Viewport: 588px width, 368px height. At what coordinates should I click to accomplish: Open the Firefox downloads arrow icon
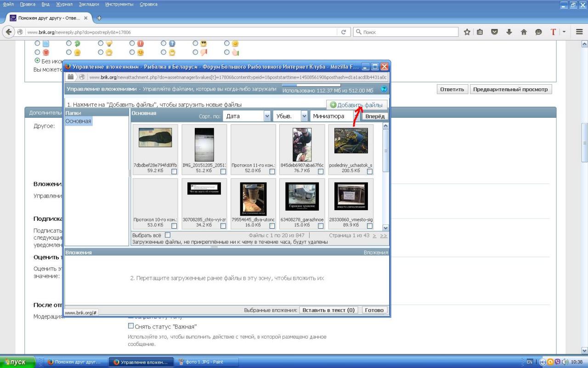click(x=509, y=32)
